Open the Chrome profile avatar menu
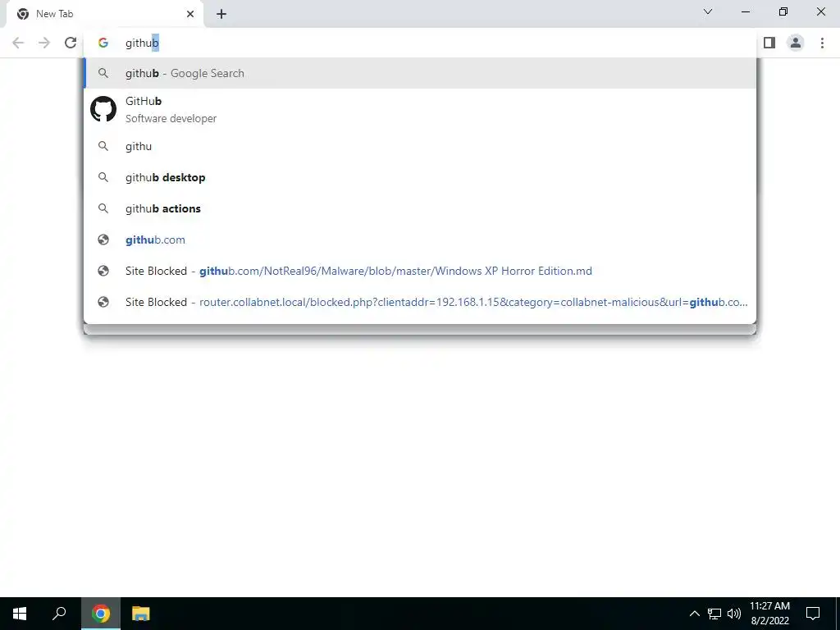 tap(796, 43)
